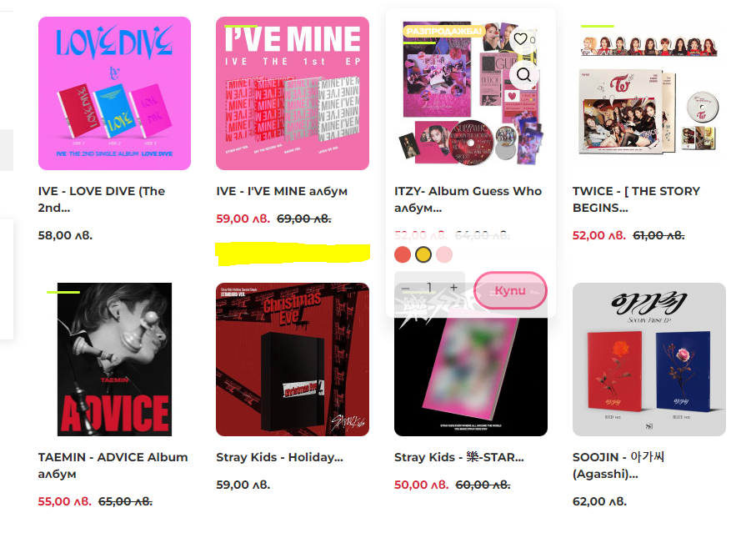Open TWICE - THE STORY BEGINS title link
The width and height of the screenshot is (756, 538).
636,199
